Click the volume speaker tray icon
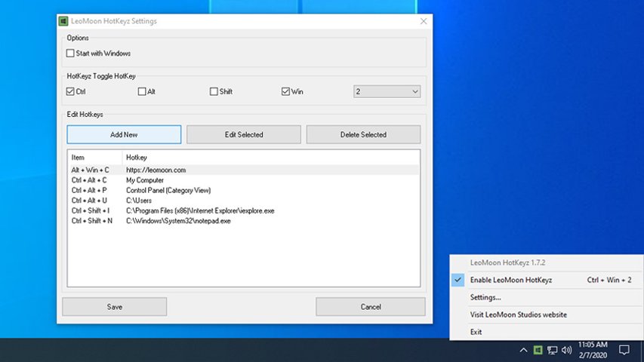The width and height of the screenshot is (644, 362). pos(567,350)
